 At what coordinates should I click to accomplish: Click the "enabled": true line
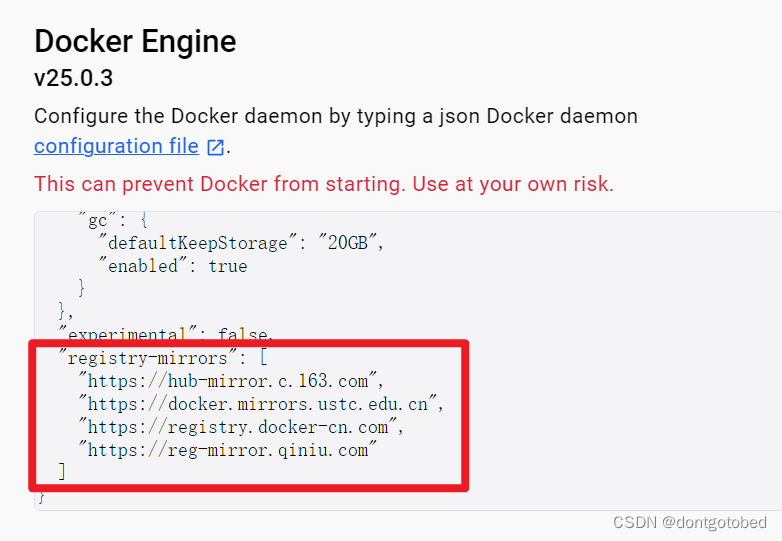pos(172,266)
